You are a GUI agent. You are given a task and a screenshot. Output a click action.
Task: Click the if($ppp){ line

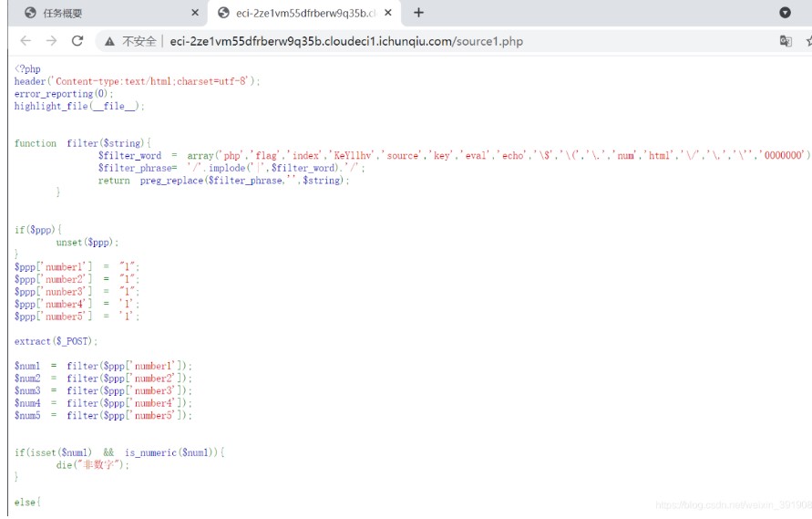point(37,230)
